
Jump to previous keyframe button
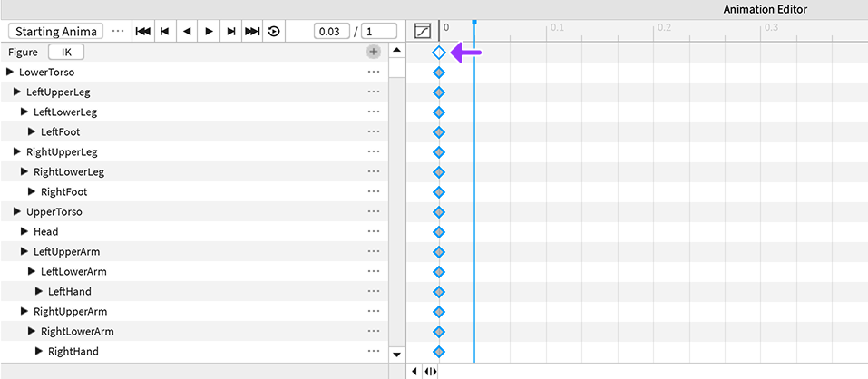tap(164, 32)
